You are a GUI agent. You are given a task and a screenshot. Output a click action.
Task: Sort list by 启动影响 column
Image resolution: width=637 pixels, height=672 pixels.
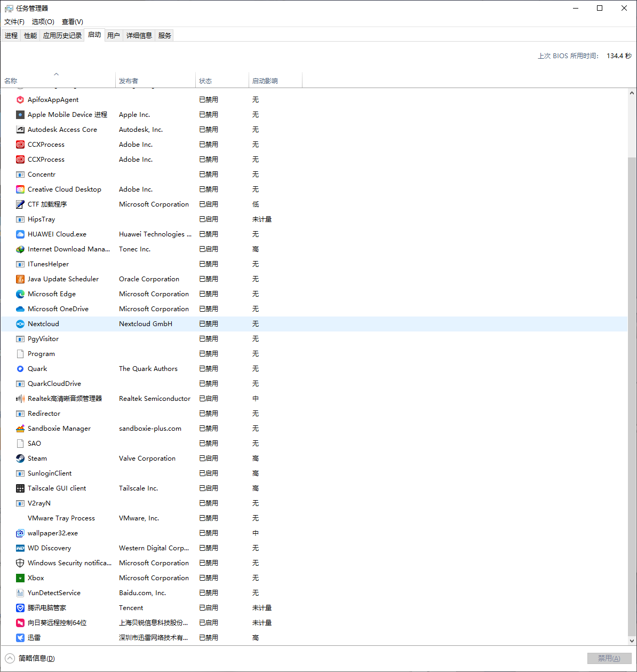click(265, 81)
